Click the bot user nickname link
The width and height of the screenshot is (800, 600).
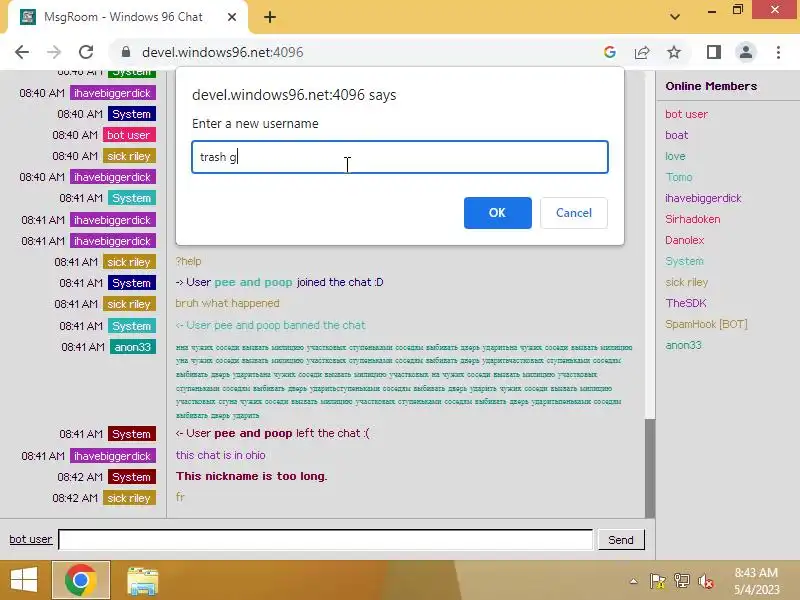click(x=31, y=539)
